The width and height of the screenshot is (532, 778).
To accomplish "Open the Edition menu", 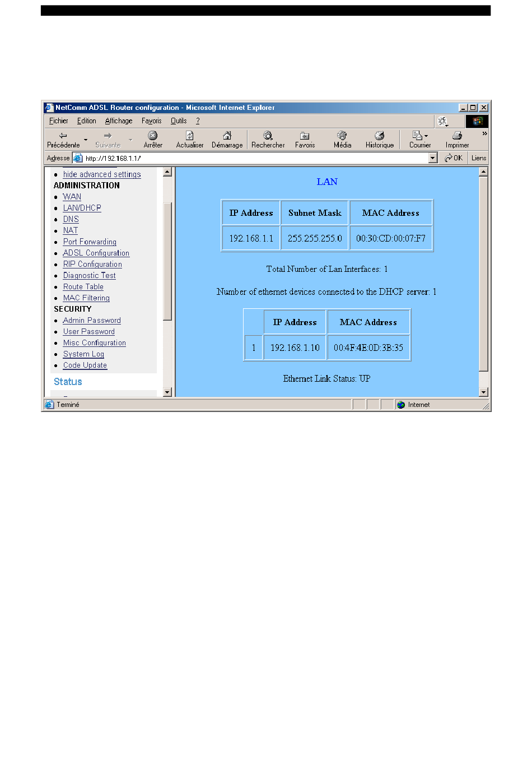I will (87, 121).
